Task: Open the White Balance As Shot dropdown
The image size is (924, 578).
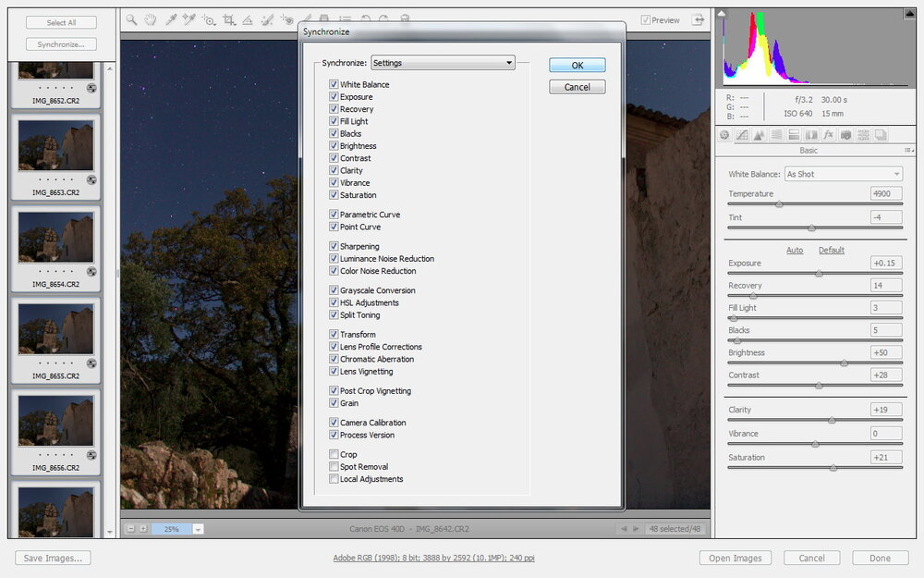Action: click(x=843, y=174)
